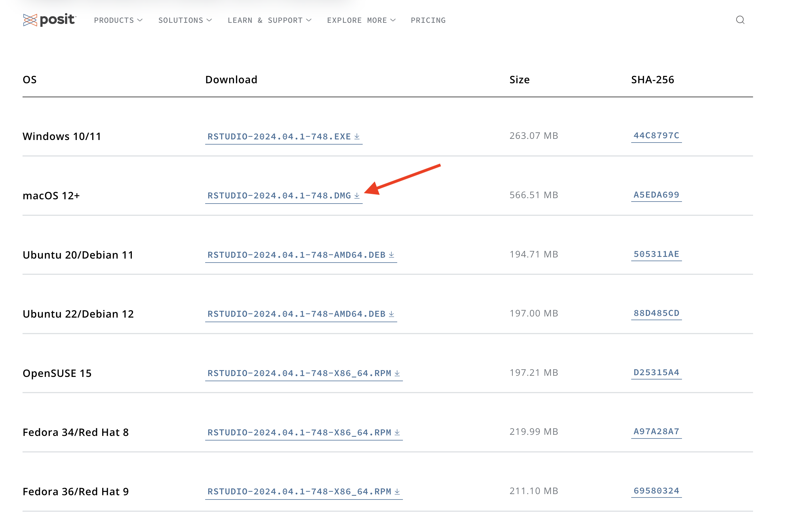The width and height of the screenshot is (787, 532).
Task: Click the 194.71 MB size value
Action: pyautogui.click(x=534, y=254)
